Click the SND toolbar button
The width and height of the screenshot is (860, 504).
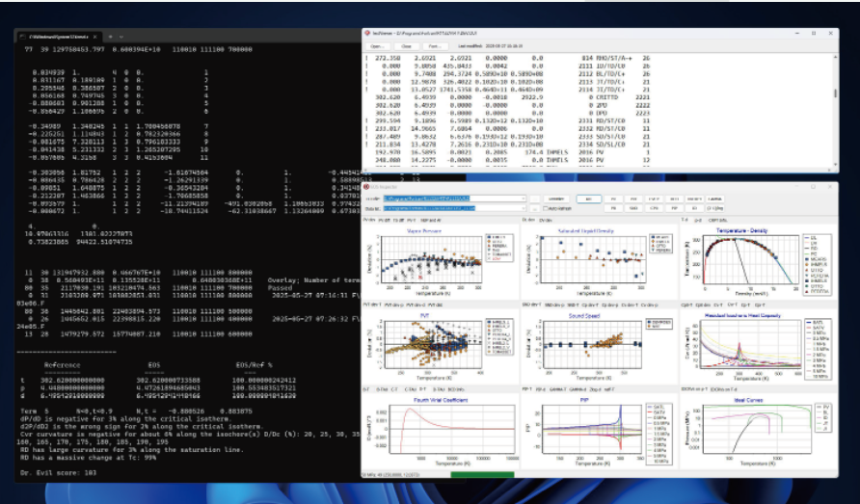point(634,208)
